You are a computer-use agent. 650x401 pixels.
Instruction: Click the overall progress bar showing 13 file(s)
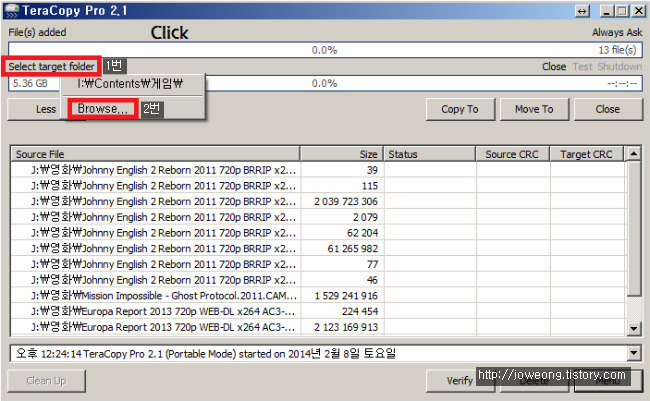coord(325,50)
